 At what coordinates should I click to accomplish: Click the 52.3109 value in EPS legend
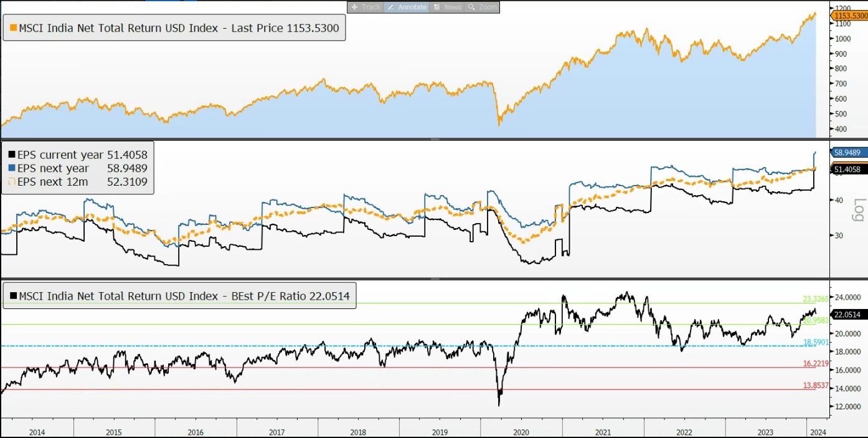(127, 182)
